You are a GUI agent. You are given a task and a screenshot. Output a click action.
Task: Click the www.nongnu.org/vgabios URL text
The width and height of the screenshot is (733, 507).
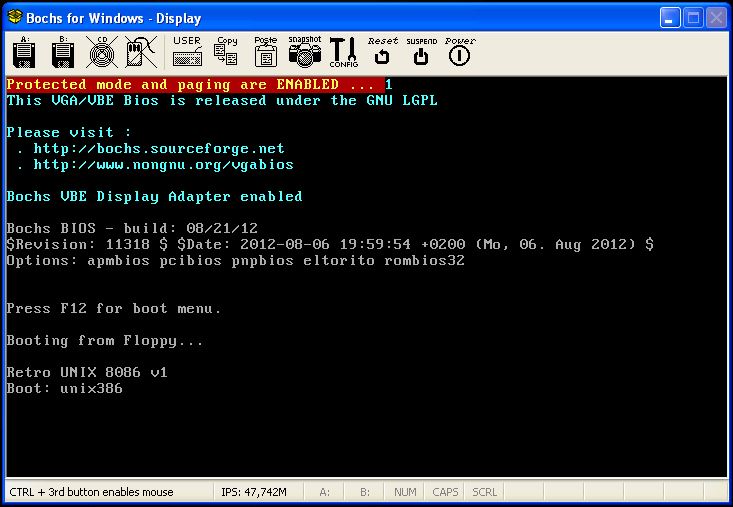point(164,164)
